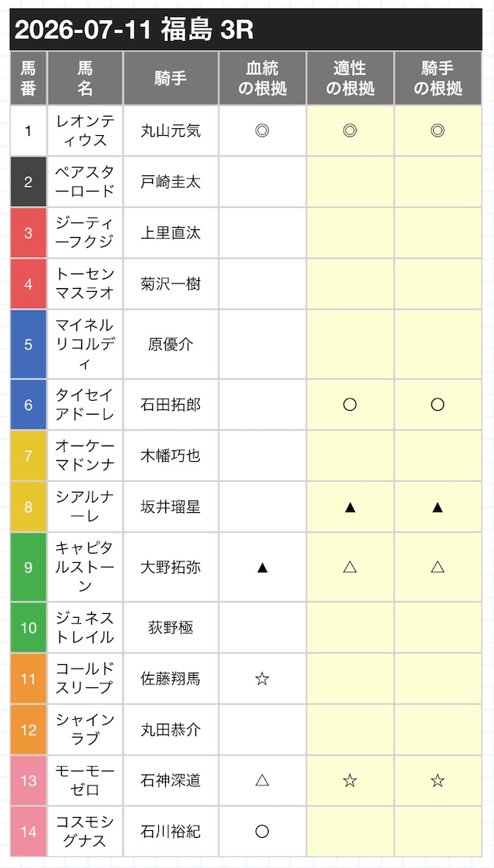Click the double circle in 騎手の根拠 for レオンティウス
The height and width of the screenshot is (868, 494).
point(438,131)
